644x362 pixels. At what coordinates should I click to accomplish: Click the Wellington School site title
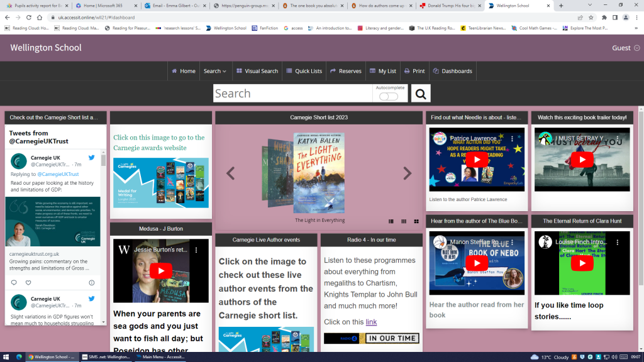[x=46, y=48]
